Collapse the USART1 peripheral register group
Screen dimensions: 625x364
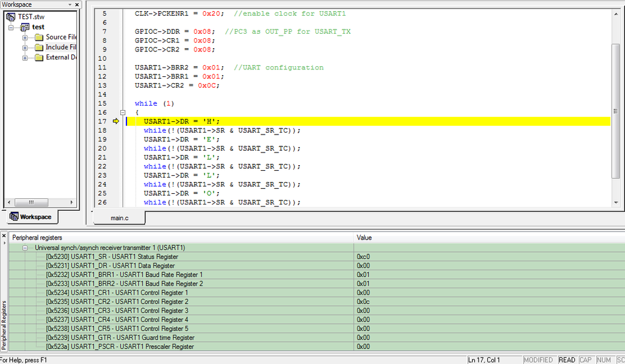[x=26, y=248]
